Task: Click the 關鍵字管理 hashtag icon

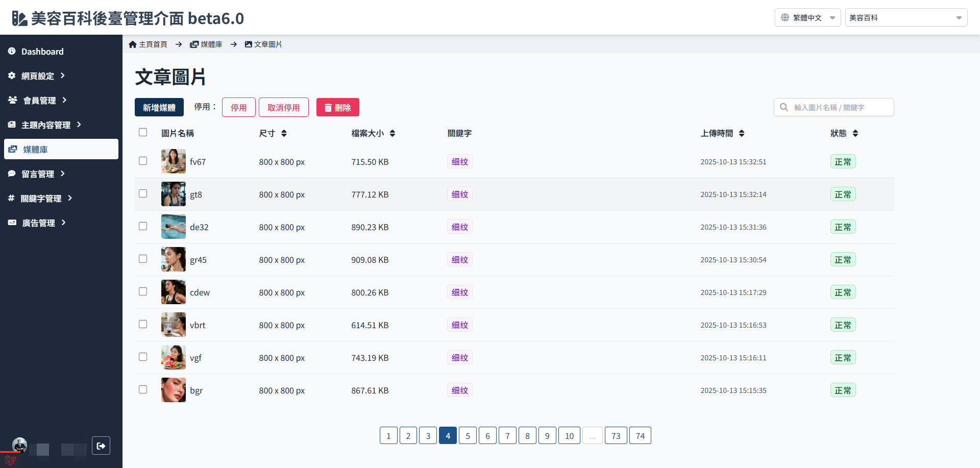Action: (x=11, y=198)
